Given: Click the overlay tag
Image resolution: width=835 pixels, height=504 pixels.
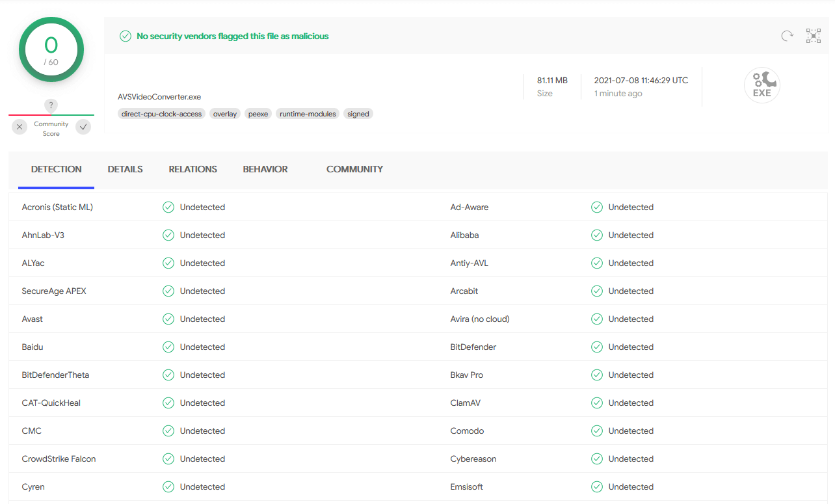Looking at the screenshot, I should pos(225,114).
